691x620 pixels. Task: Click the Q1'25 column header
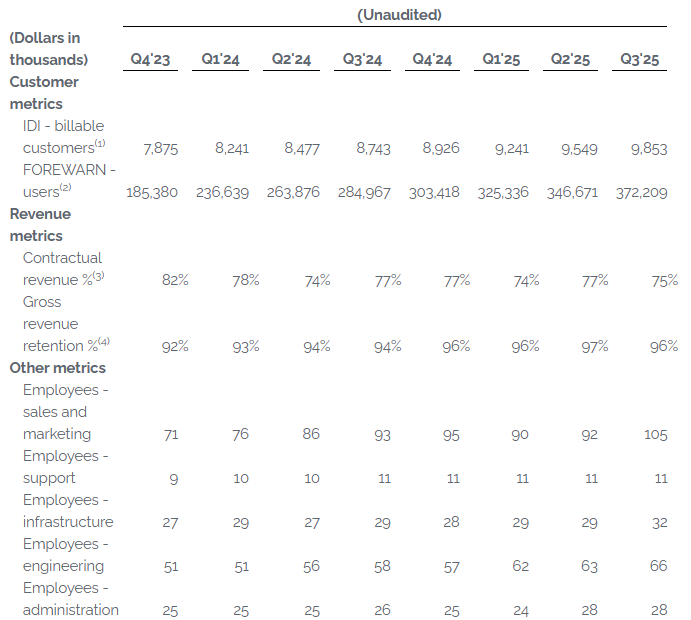tap(501, 60)
